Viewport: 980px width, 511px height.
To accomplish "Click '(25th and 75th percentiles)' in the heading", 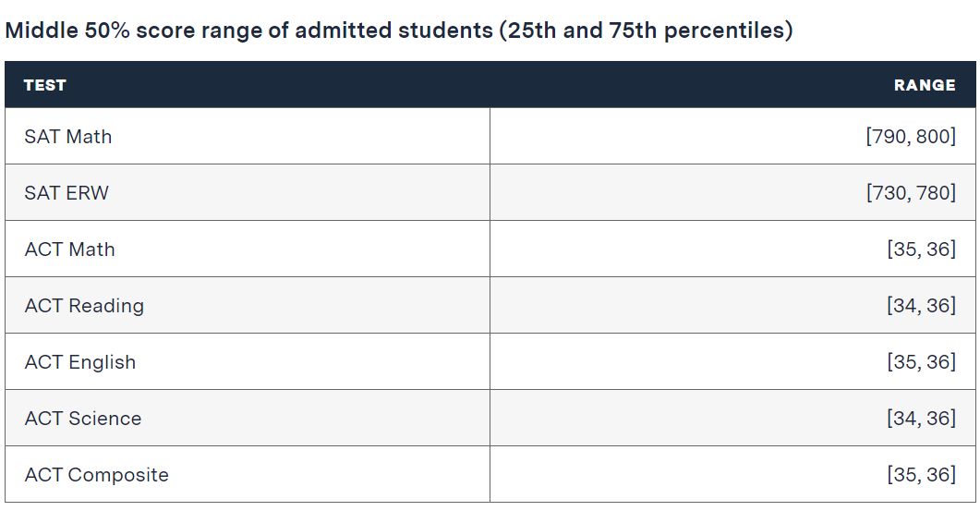I will coord(646,30).
